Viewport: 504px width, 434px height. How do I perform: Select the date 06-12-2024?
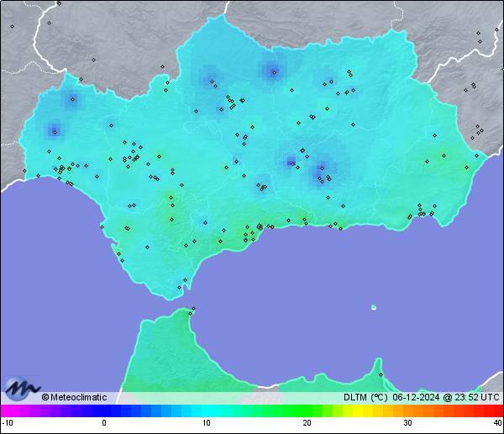tap(416, 397)
